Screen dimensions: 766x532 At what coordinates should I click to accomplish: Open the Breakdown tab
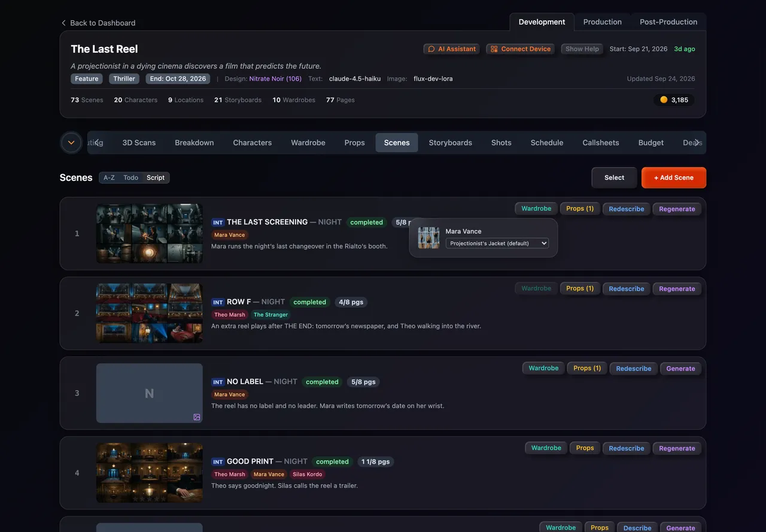[194, 142]
